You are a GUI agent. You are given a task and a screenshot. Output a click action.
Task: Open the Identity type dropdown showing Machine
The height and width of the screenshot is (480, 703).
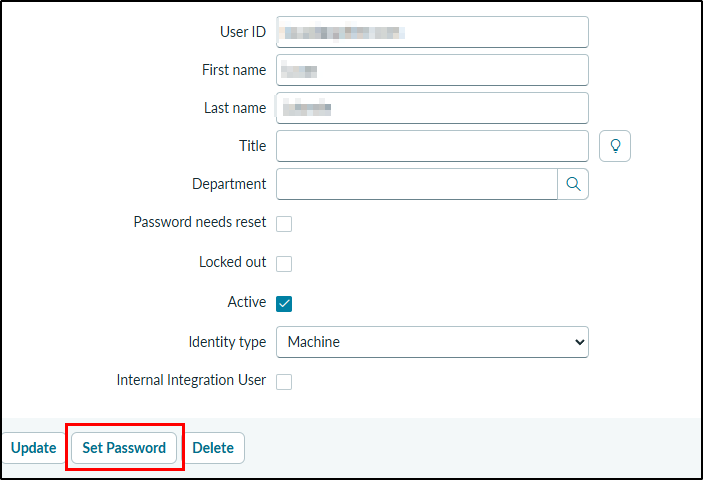click(432, 342)
